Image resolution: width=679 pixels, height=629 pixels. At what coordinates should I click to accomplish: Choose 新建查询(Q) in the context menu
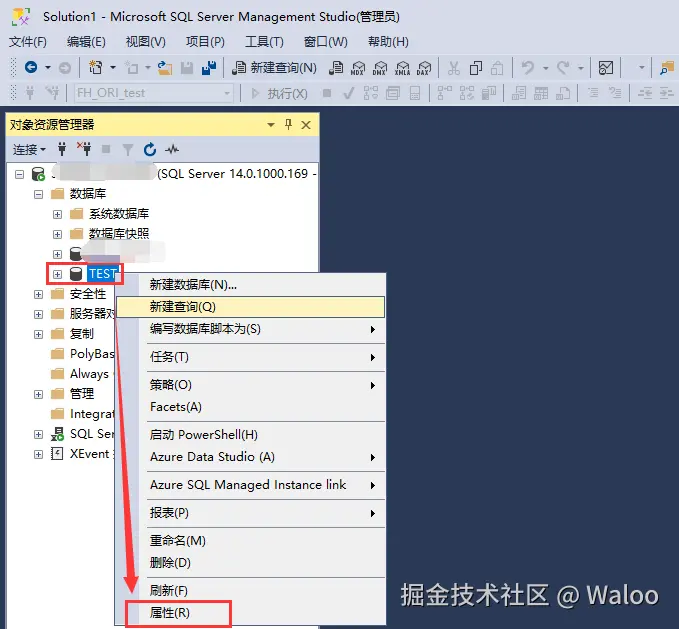coord(251,307)
